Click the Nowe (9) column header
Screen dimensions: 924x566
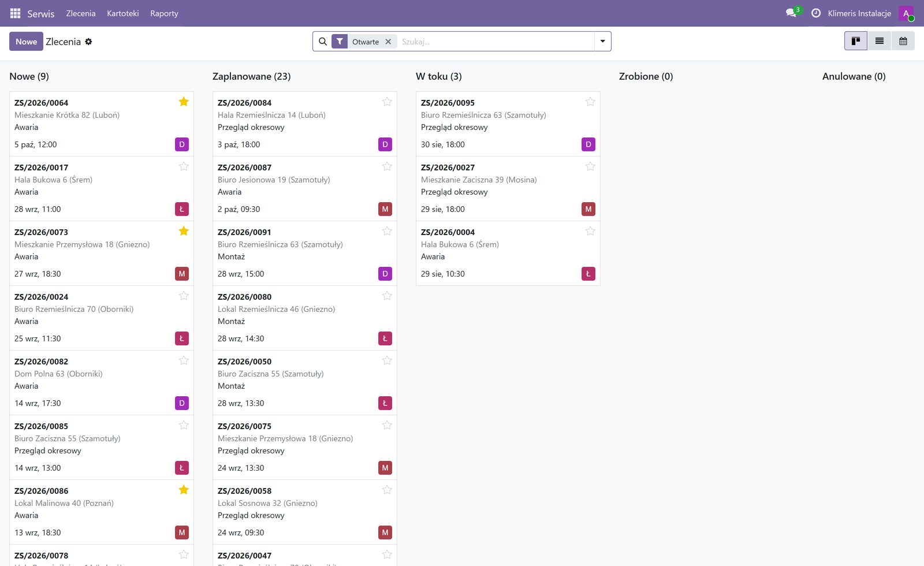click(x=29, y=76)
